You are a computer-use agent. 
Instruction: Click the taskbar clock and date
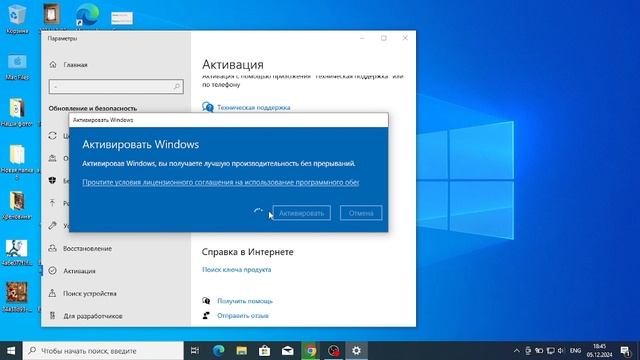click(x=599, y=351)
